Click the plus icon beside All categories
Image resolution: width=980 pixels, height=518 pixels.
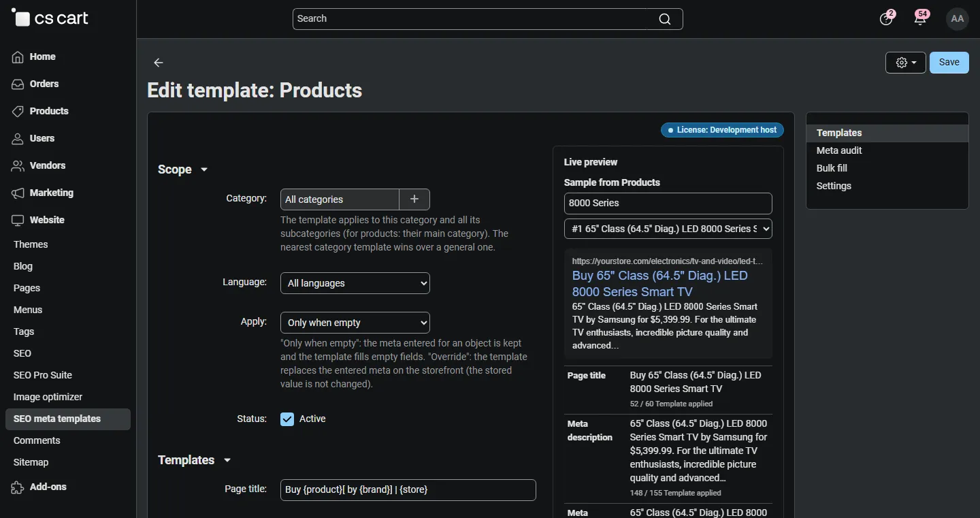click(414, 199)
